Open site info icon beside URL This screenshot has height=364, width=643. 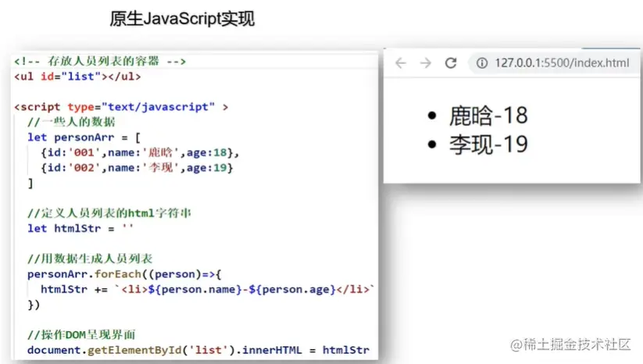(x=482, y=62)
